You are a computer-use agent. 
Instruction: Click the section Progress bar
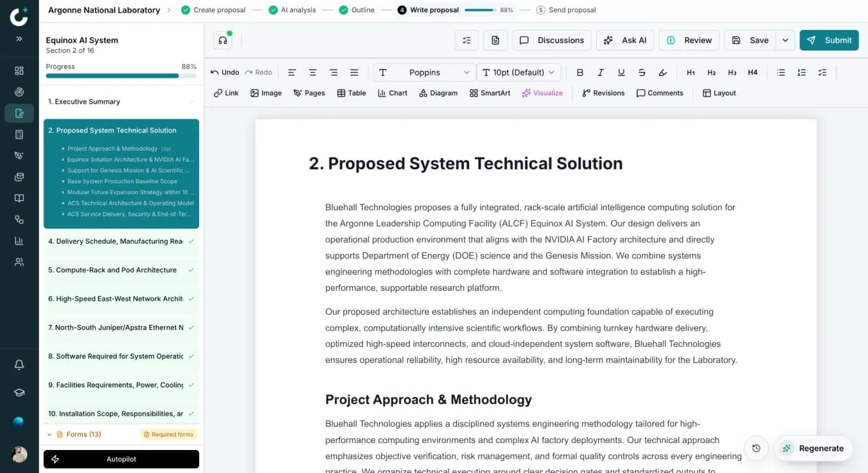(121, 76)
